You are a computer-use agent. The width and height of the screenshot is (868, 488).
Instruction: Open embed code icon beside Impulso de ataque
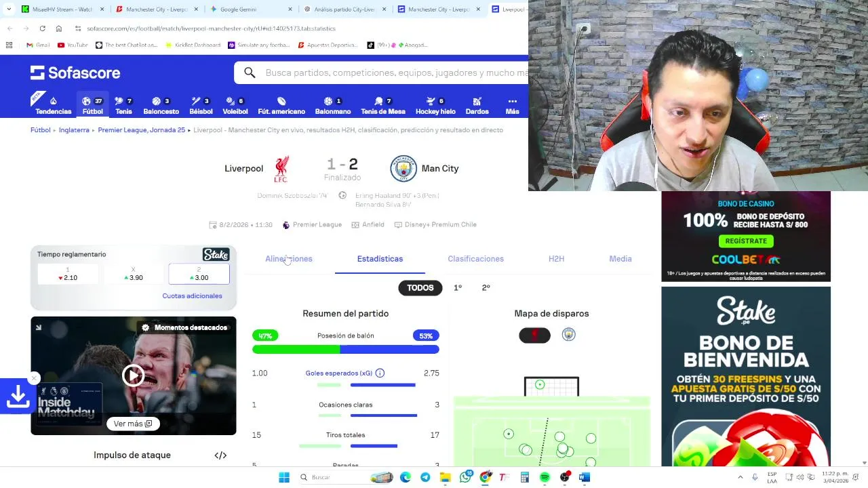(220, 455)
